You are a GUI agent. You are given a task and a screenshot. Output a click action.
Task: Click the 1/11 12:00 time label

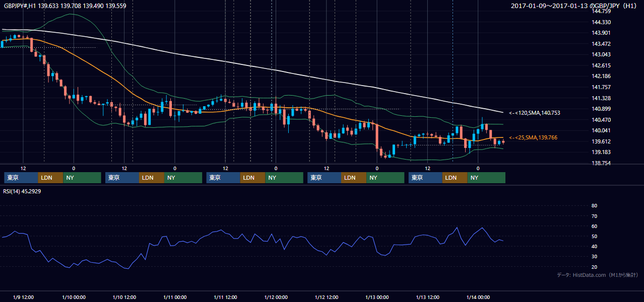click(225, 297)
